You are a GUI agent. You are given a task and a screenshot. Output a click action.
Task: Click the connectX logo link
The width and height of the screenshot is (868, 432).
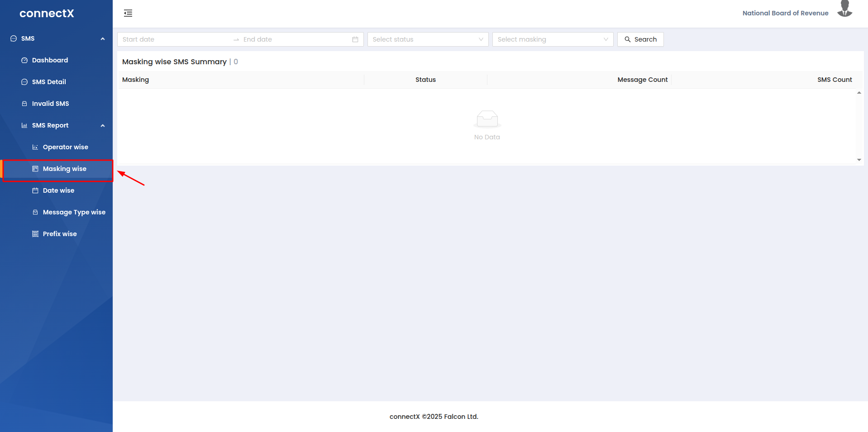tap(47, 14)
